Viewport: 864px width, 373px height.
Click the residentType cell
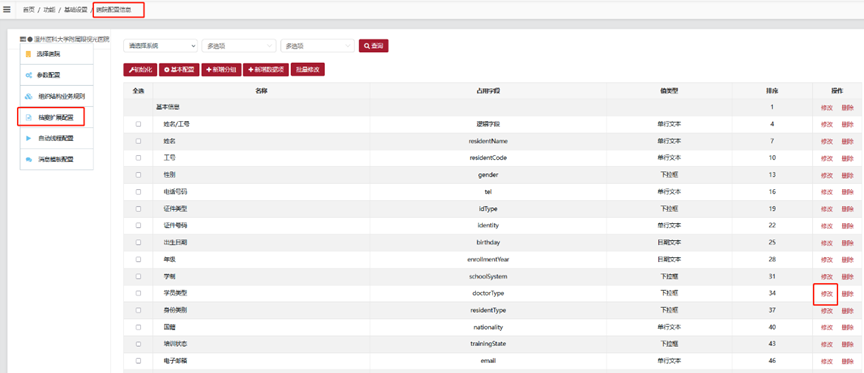(x=488, y=310)
